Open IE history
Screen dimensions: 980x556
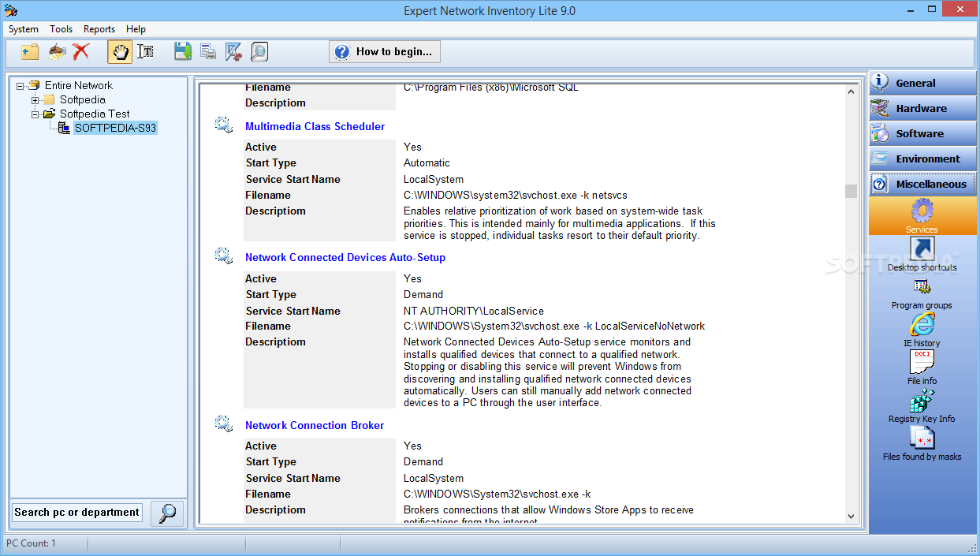coord(922,330)
